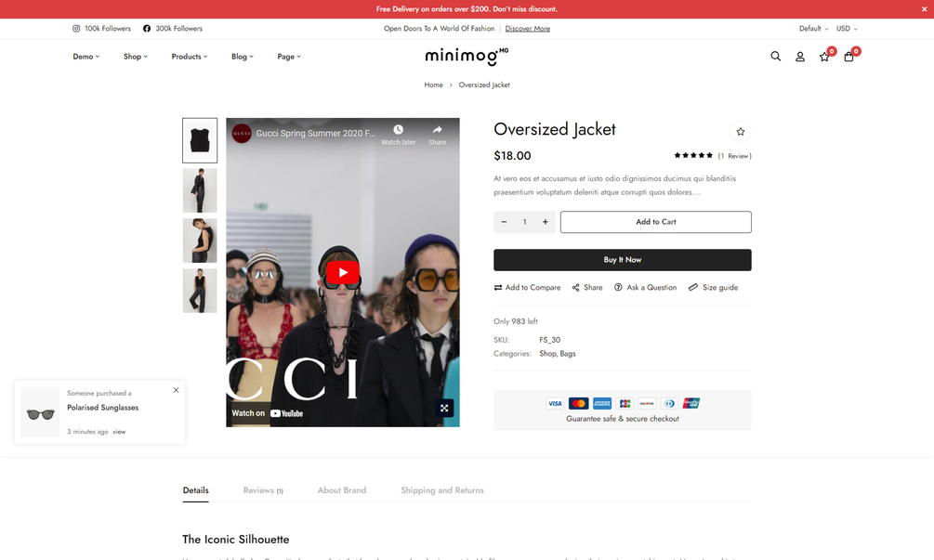Click the Only 983 left stock text
934x560 pixels.
[x=515, y=321]
